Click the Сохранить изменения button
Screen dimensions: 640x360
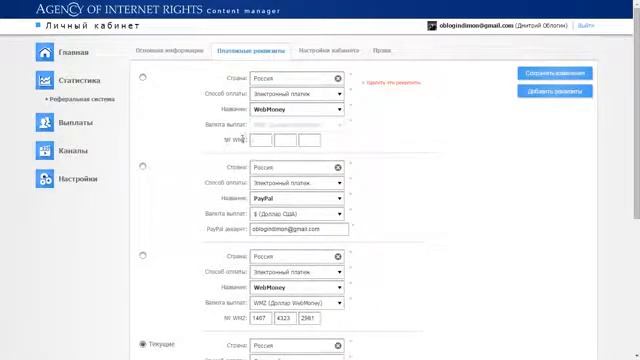coord(555,73)
